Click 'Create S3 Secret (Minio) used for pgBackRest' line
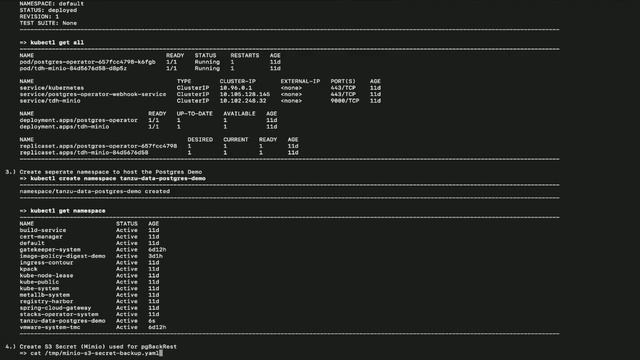The image size is (640, 360). (x=98, y=347)
